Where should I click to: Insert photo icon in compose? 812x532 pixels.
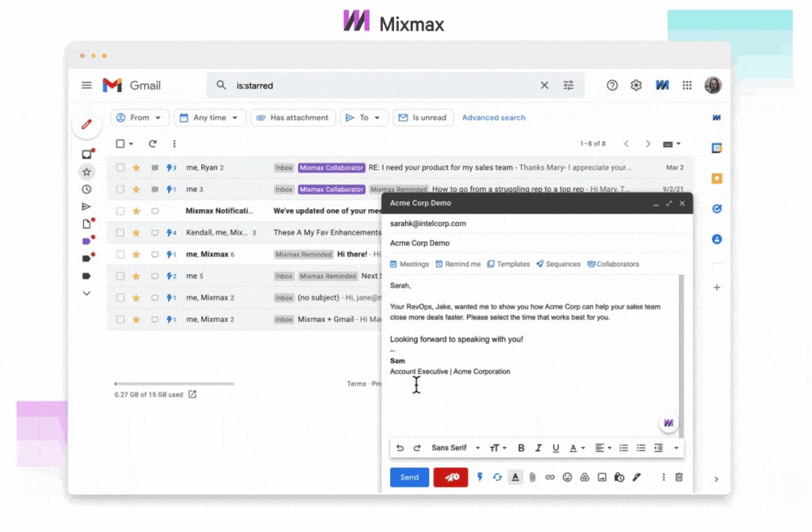[602, 477]
